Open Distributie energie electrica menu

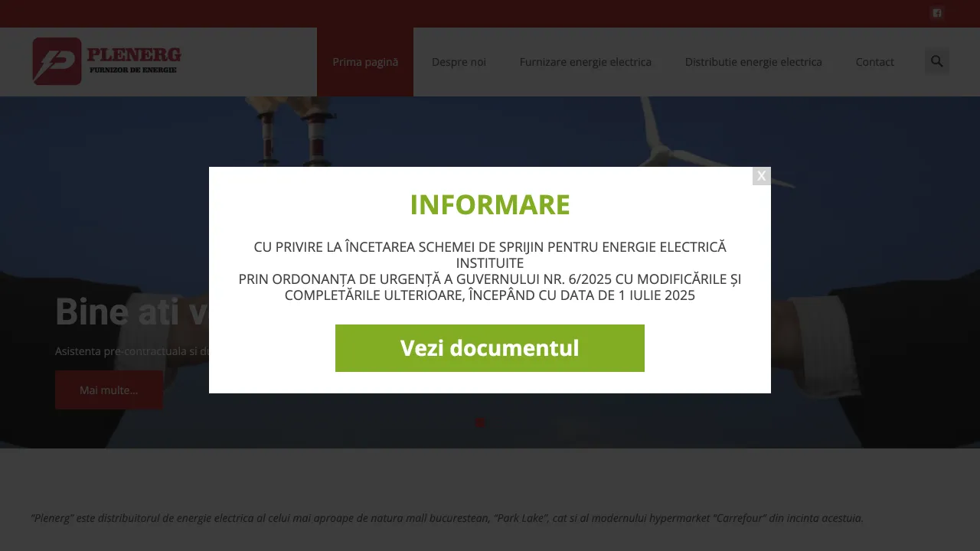[753, 62]
